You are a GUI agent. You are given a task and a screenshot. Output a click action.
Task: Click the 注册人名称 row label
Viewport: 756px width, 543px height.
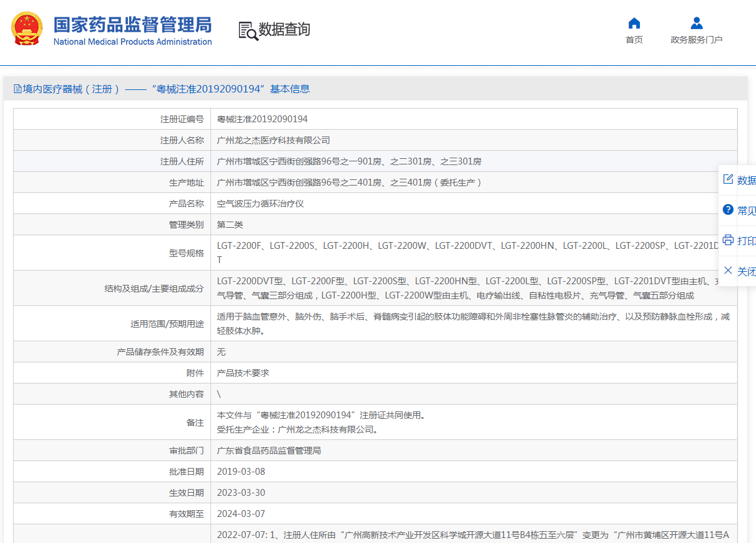[182, 140]
